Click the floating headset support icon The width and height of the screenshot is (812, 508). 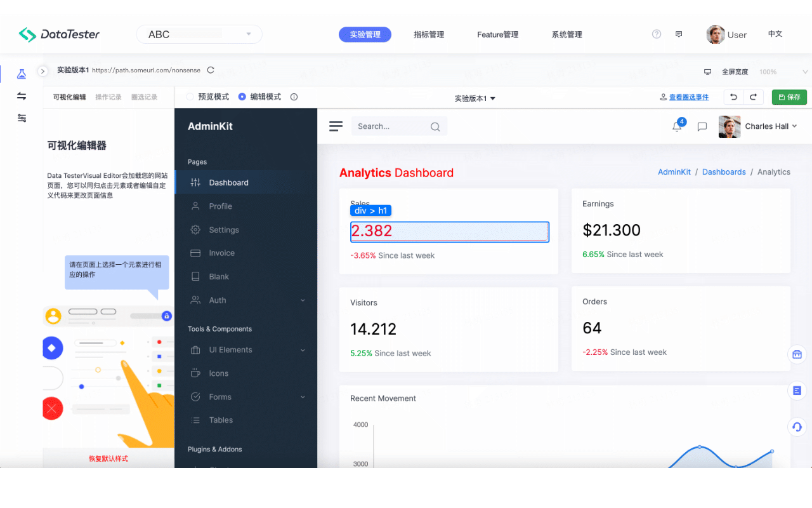[x=797, y=427]
